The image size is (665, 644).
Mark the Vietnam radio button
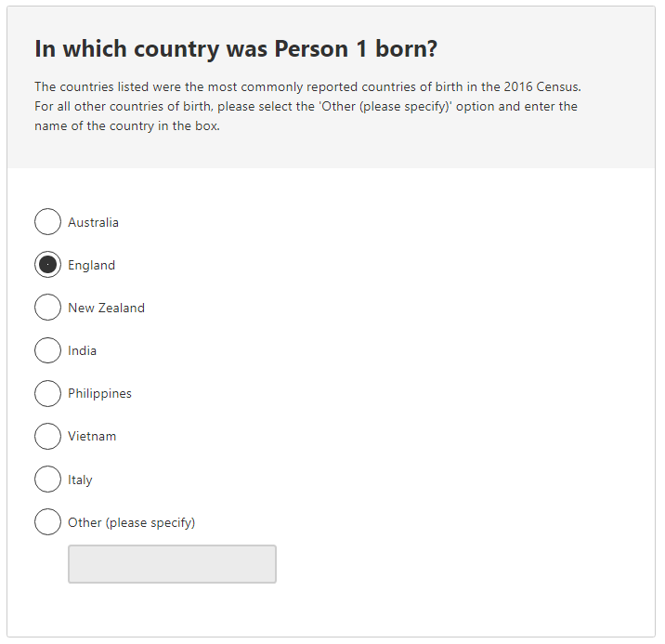tap(47, 436)
